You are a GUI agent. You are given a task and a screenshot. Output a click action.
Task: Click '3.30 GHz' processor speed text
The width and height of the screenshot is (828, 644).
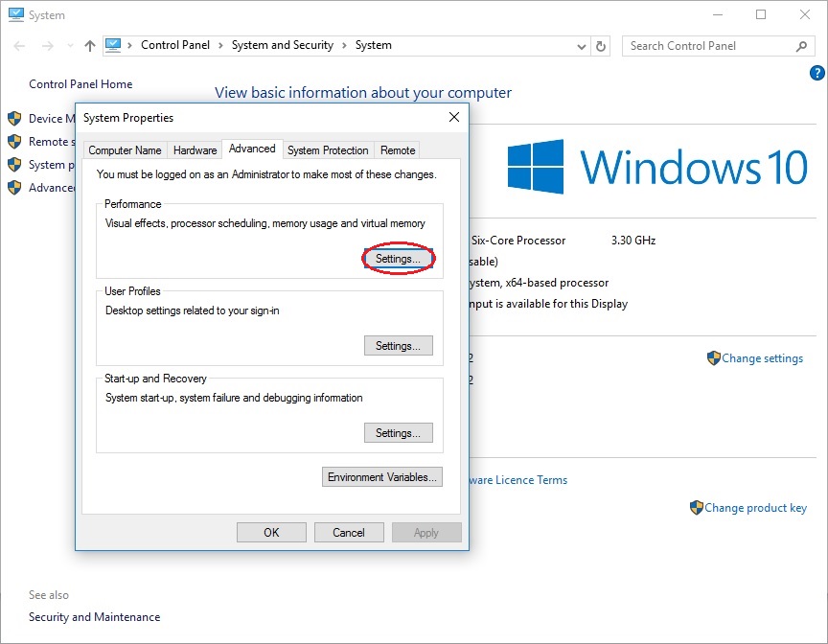pyautogui.click(x=633, y=241)
